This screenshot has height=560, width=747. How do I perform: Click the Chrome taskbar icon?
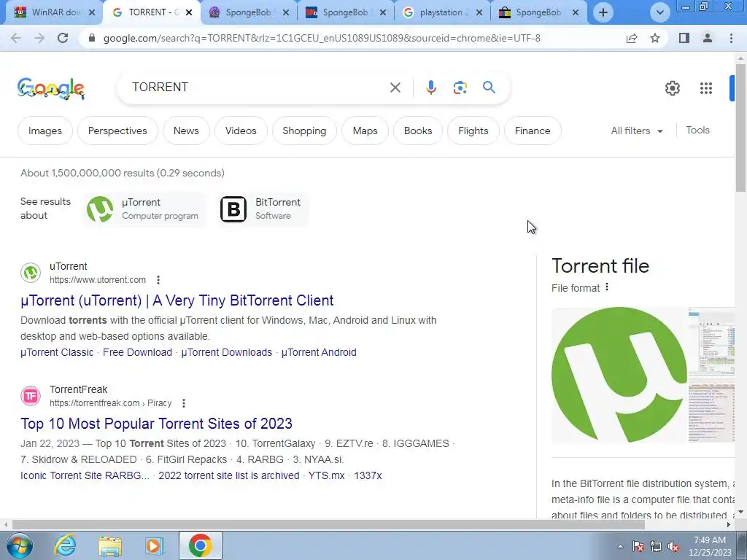(x=200, y=545)
